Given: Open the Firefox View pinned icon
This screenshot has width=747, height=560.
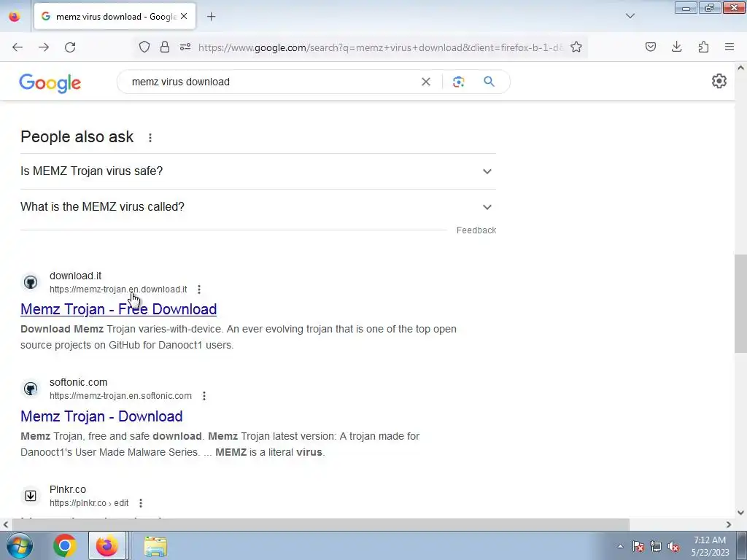Looking at the screenshot, I should tap(15, 16).
